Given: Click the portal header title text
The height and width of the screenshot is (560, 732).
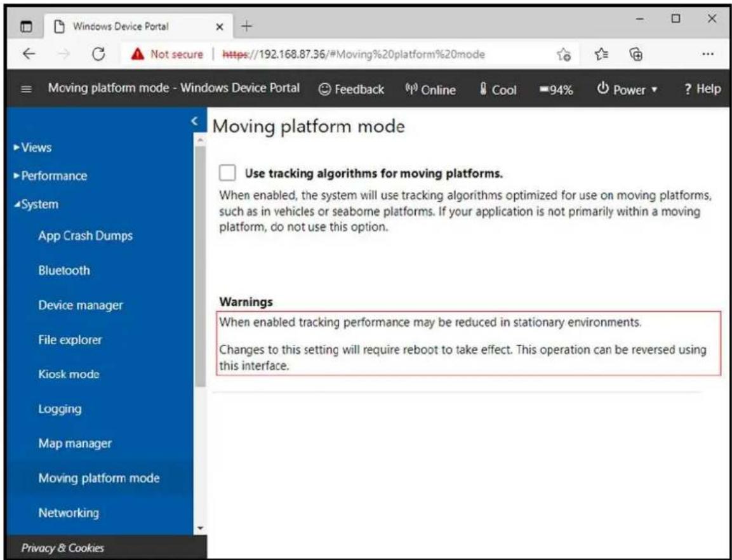Looking at the screenshot, I should coord(174,88).
